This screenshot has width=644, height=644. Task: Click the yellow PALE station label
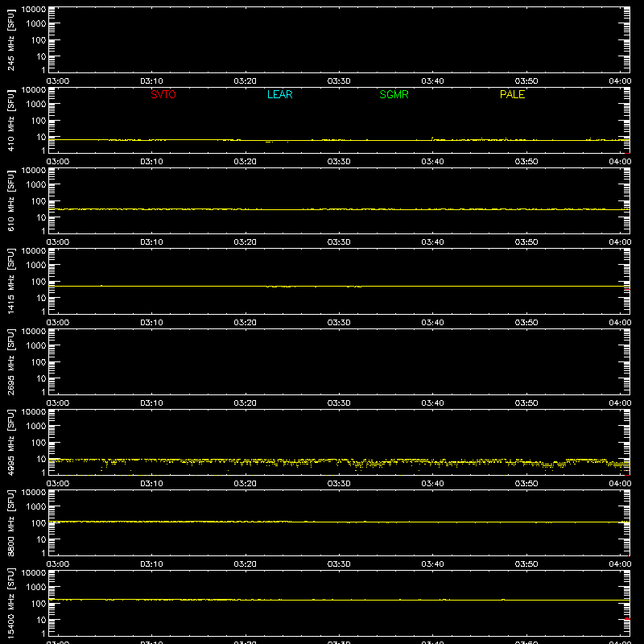(x=512, y=94)
